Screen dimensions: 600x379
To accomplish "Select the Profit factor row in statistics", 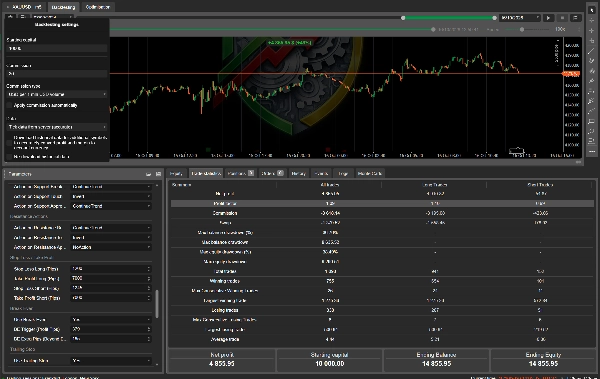I will click(x=382, y=204).
